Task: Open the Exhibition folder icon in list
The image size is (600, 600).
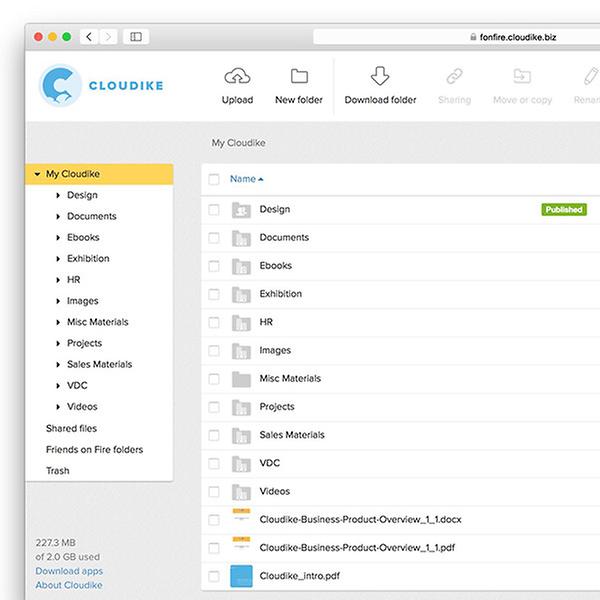Action: [241, 294]
